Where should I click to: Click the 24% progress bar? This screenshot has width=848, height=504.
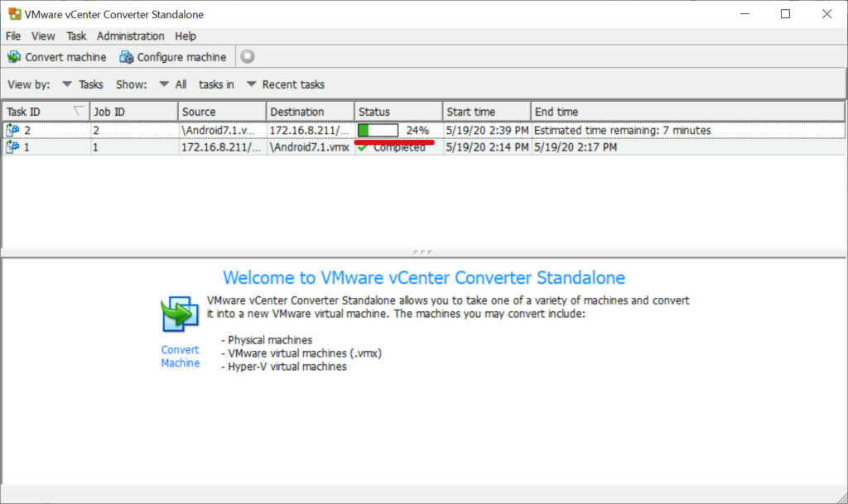[x=378, y=130]
